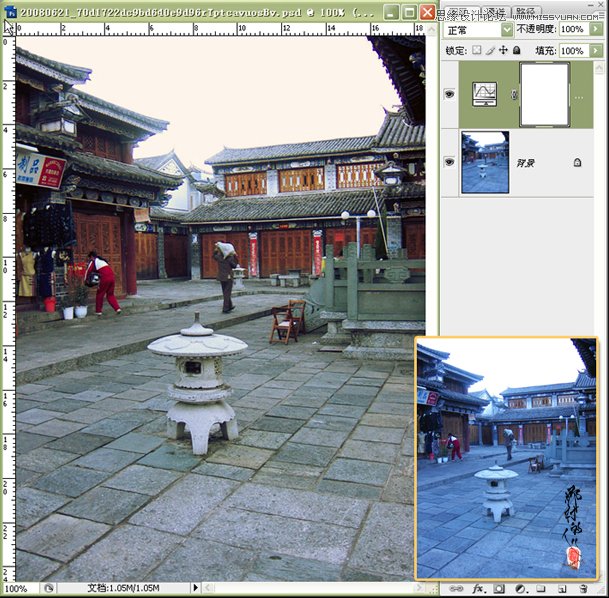Click the link layers icon
Image resolution: width=609 pixels, height=598 pixels.
click(457, 589)
